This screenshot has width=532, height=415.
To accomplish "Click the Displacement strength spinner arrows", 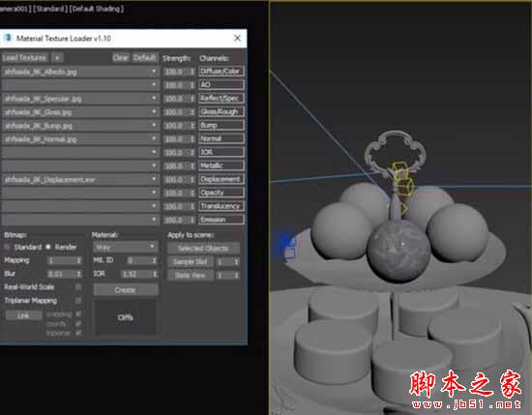I will (x=192, y=180).
